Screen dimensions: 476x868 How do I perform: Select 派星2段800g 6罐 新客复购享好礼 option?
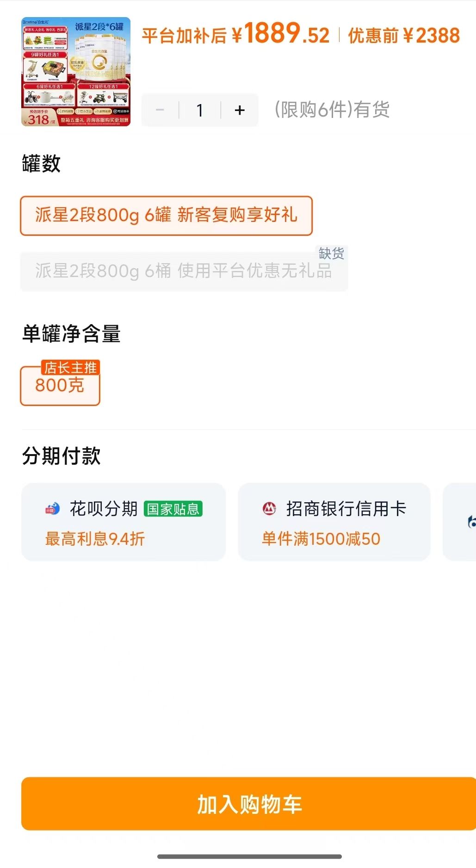[x=167, y=215]
